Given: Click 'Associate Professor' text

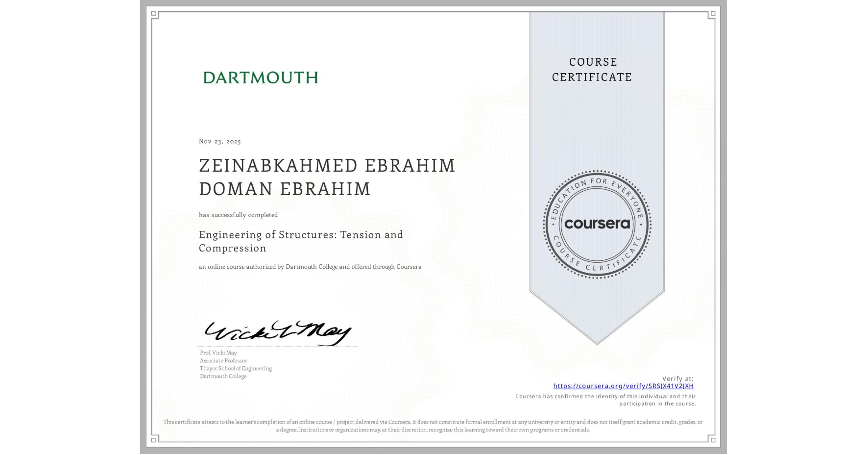Looking at the screenshot, I should click(223, 360).
